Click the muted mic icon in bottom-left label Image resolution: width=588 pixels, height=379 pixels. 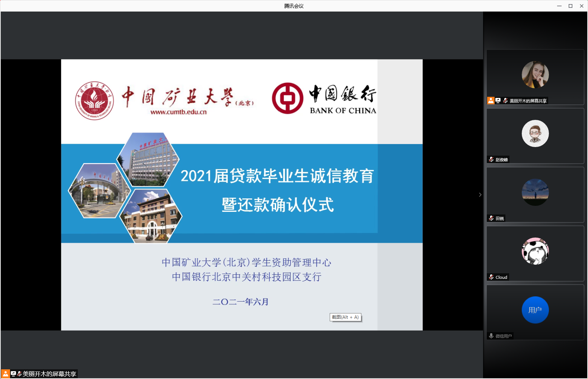point(19,374)
